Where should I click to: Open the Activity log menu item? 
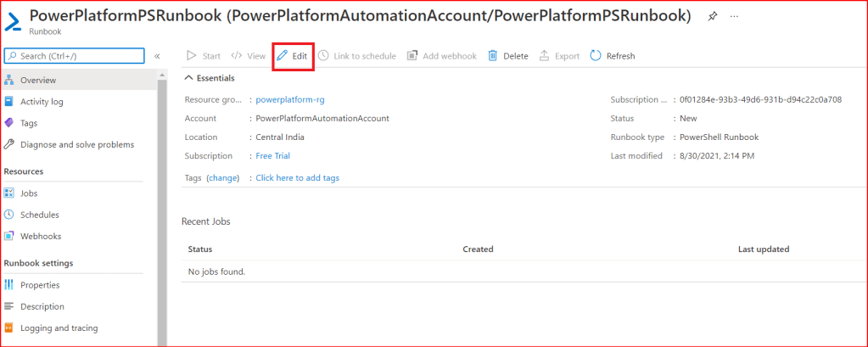(x=42, y=102)
